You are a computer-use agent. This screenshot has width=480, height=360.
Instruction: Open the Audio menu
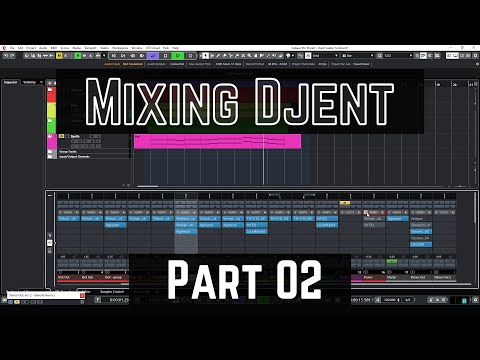43,48
